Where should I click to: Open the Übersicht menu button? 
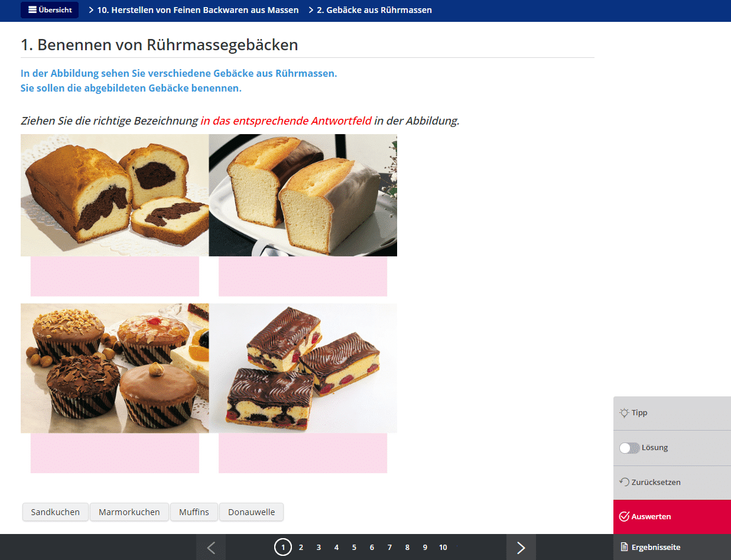(x=50, y=10)
